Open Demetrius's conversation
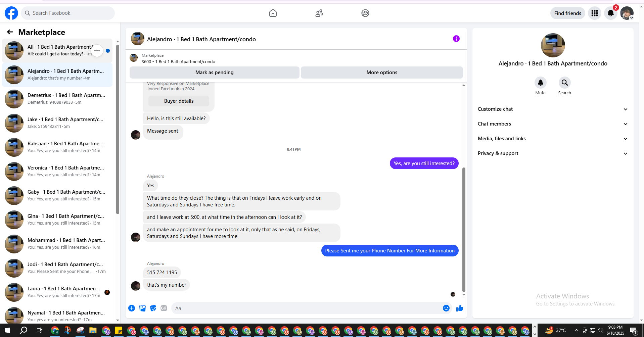 [57, 99]
